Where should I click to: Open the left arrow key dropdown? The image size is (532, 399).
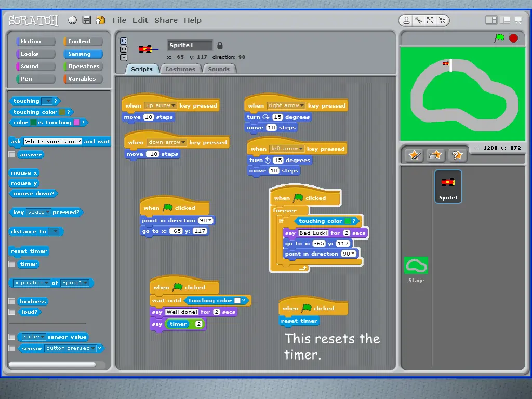[x=287, y=149]
